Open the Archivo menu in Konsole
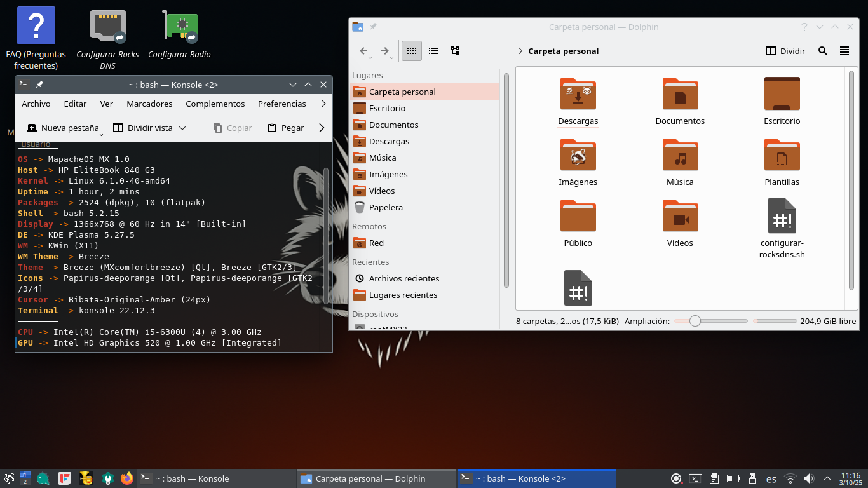Image resolution: width=868 pixels, height=488 pixels. coord(36,104)
